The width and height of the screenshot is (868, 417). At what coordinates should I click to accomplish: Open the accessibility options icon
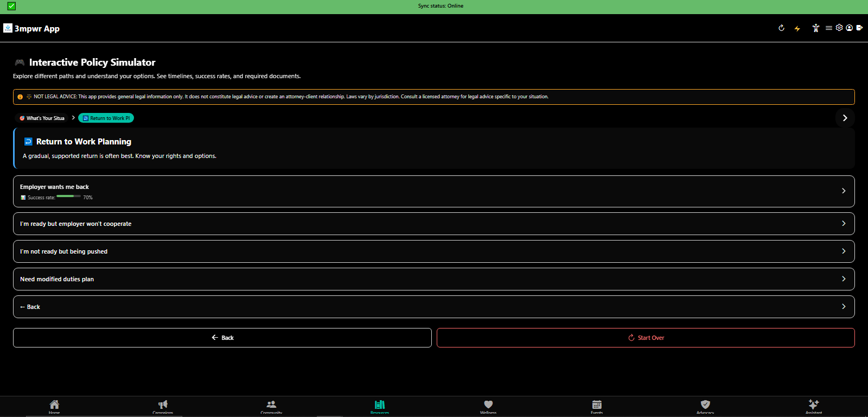coord(815,28)
